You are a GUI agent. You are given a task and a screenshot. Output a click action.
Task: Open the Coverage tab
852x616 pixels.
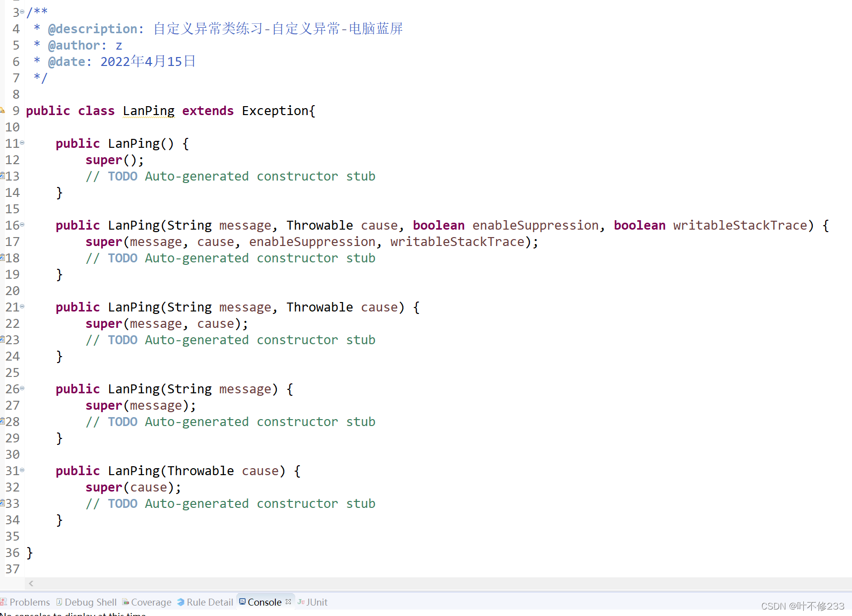coord(147,602)
